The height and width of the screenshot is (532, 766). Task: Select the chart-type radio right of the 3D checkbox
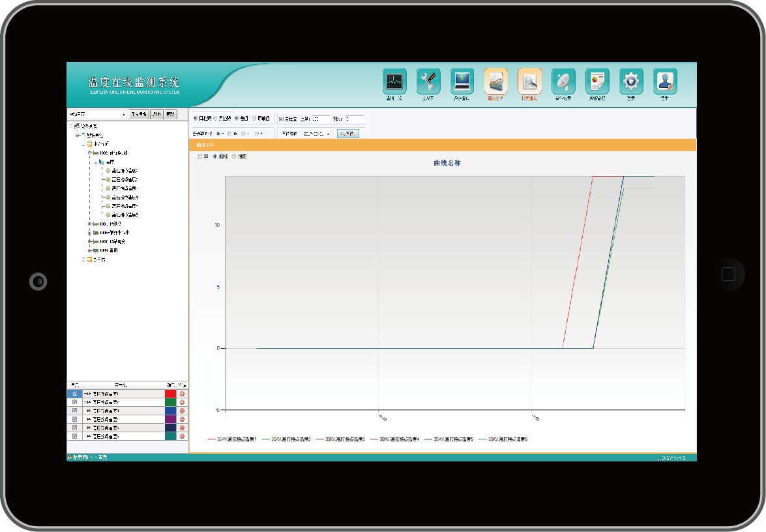(215, 157)
